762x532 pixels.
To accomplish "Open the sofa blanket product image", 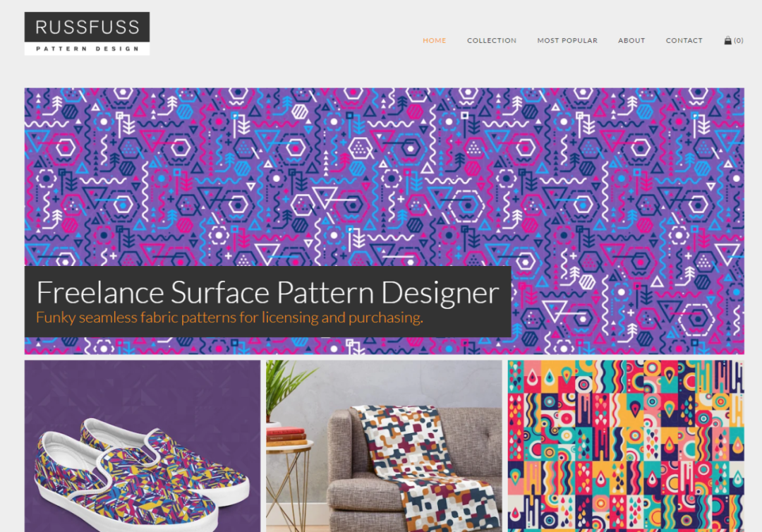I will point(384,446).
